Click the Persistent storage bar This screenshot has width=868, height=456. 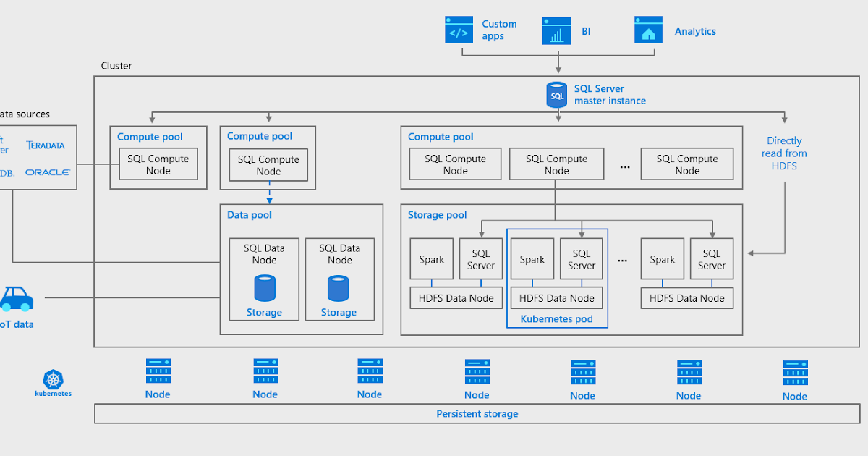[x=477, y=413]
